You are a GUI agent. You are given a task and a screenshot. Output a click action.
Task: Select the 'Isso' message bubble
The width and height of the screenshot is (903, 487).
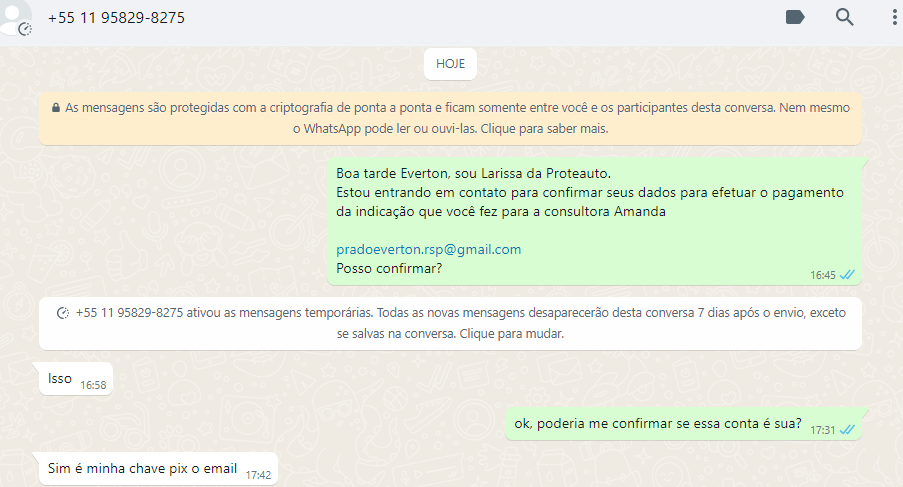tap(75, 379)
